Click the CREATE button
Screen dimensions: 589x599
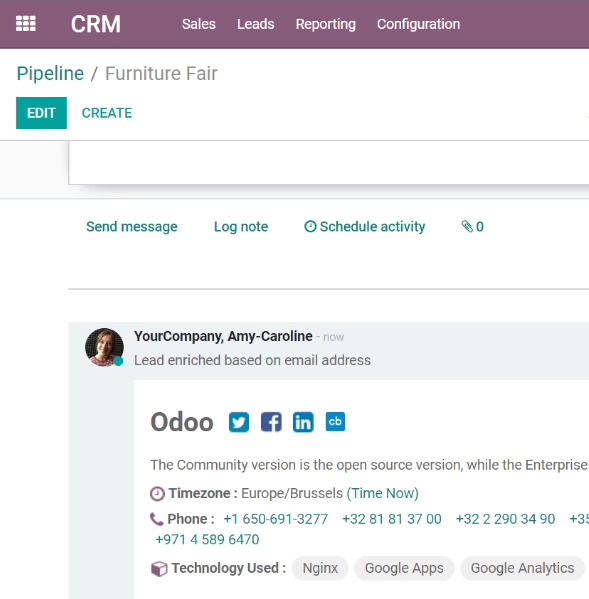pyautogui.click(x=107, y=113)
